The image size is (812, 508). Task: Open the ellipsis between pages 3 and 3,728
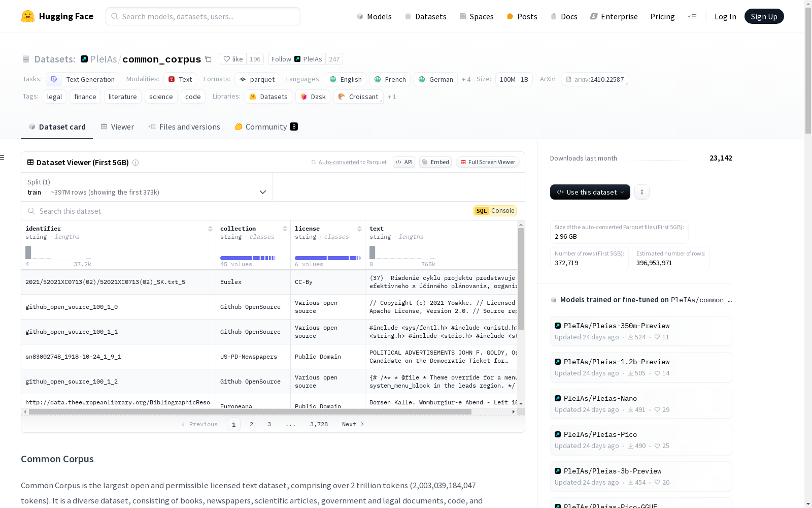290,424
